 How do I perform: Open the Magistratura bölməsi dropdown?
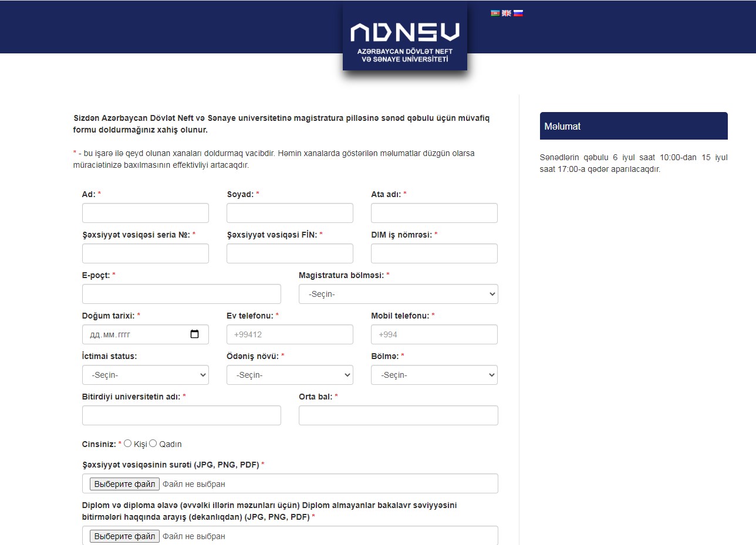click(x=398, y=294)
